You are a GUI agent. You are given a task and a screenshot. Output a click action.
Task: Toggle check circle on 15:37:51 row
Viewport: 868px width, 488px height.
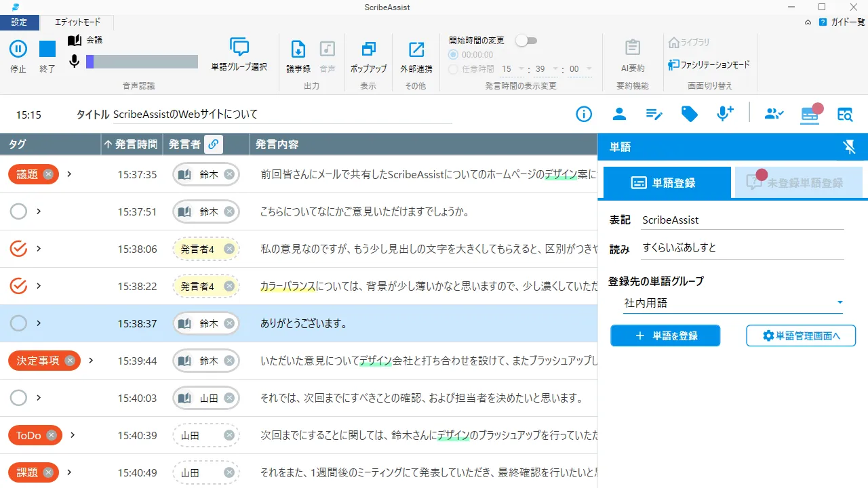[19, 211]
